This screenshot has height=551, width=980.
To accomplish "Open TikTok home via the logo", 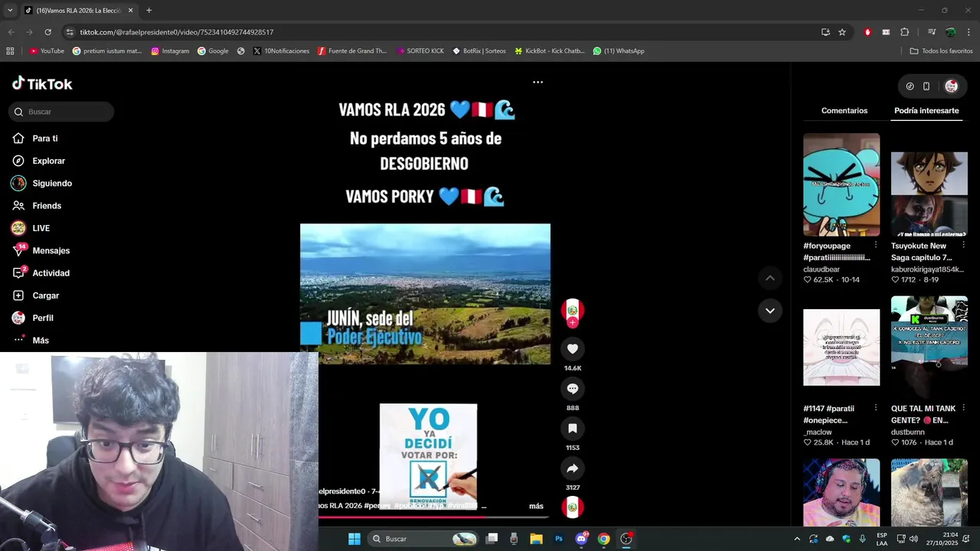I will (x=42, y=83).
